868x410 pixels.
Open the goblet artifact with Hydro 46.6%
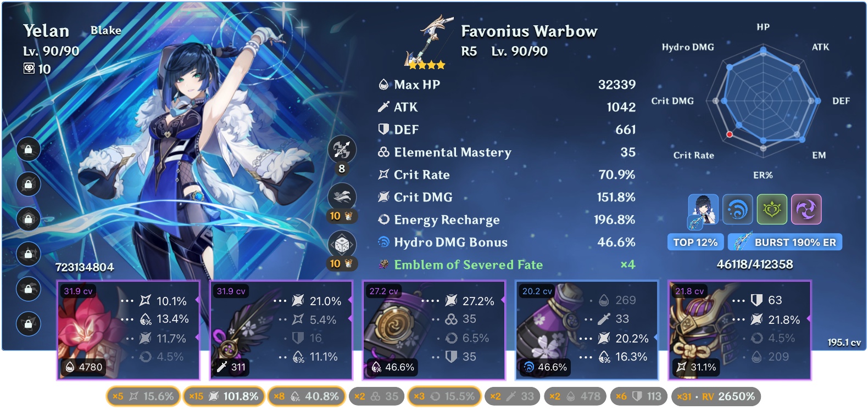click(x=587, y=330)
